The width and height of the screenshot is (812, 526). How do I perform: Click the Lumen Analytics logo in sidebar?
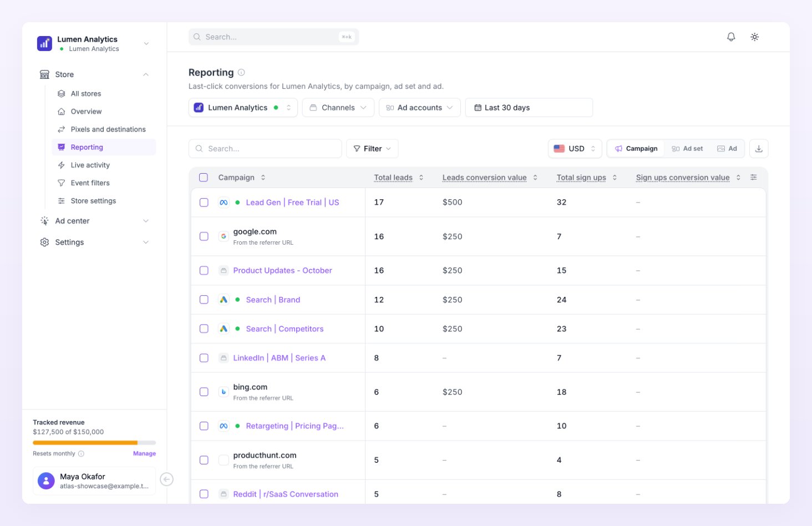[44, 43]
